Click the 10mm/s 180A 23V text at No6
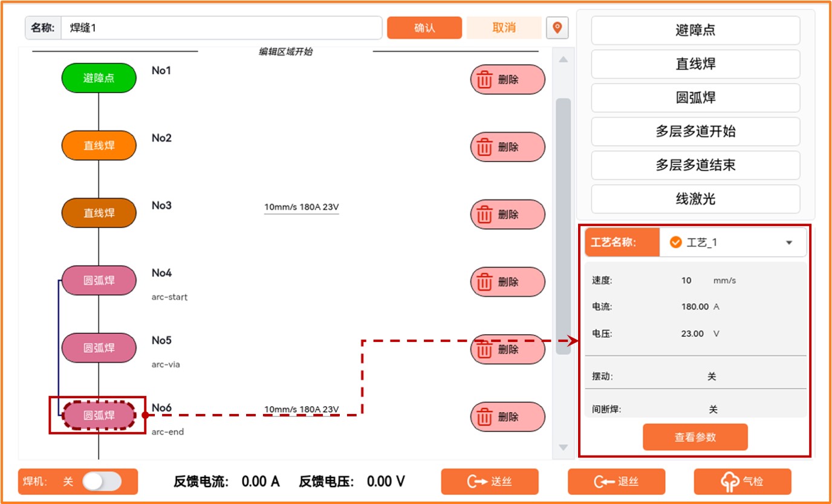Viewport: 832px width, 504px height. pyautogui.click(x=302, y=410)
